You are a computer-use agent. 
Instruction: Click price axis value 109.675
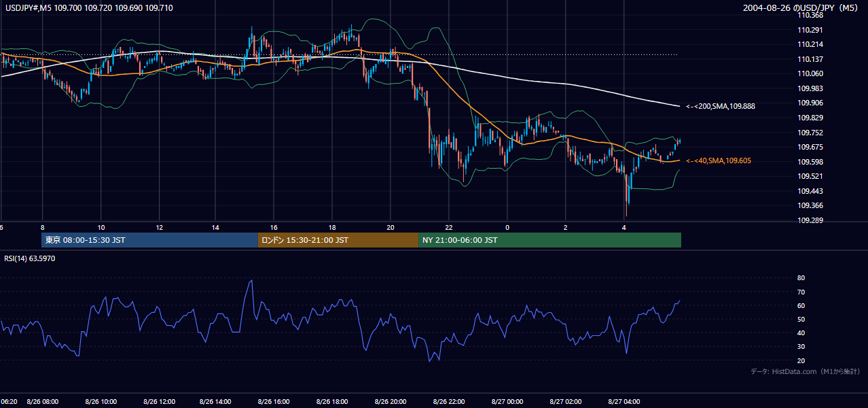(811, 147)
